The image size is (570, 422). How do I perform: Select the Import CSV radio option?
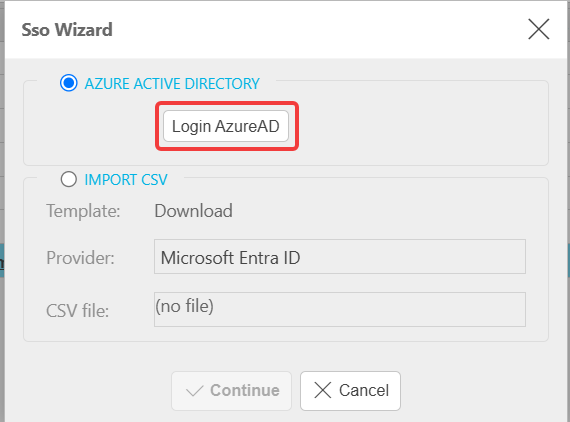69,179
